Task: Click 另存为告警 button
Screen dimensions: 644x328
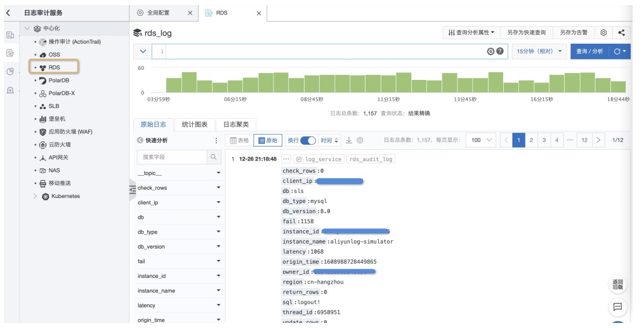Action: coord(574,32)
